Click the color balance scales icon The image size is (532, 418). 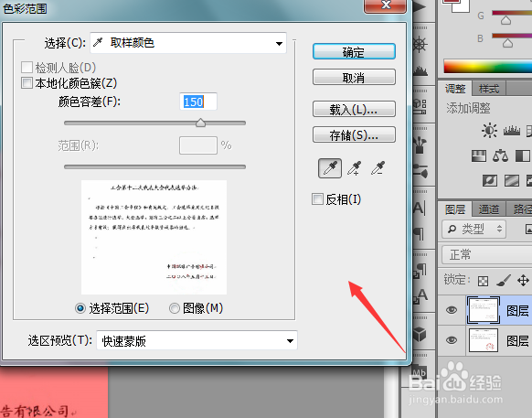pos(500,155)
